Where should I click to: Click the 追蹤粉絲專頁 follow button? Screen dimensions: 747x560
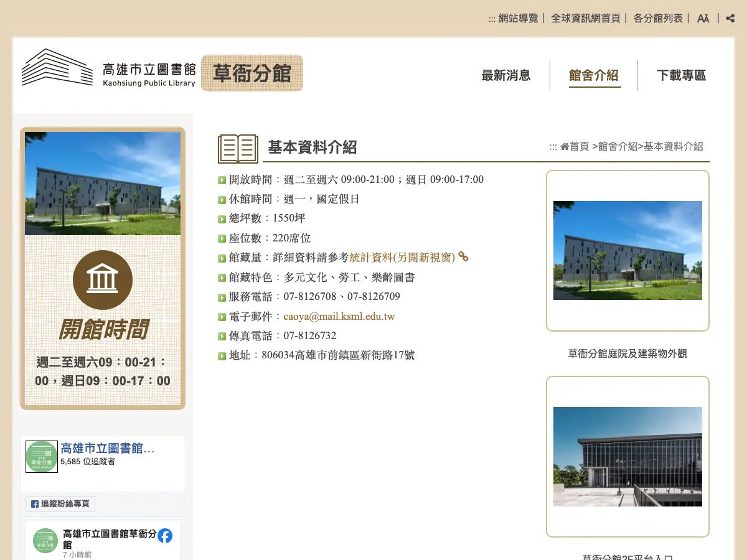[x=60, y=504]
